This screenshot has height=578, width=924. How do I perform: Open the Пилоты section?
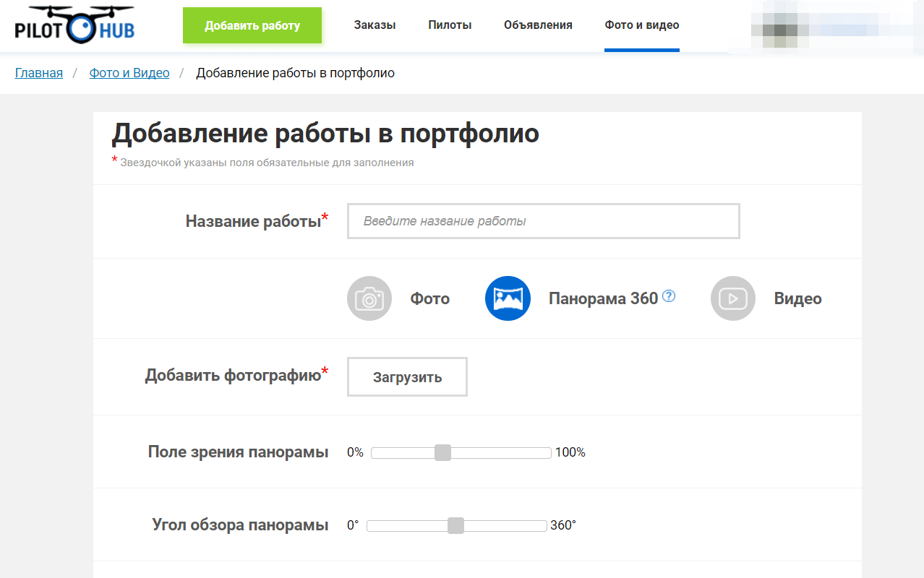pyautogui.click(x=449, y=25)
